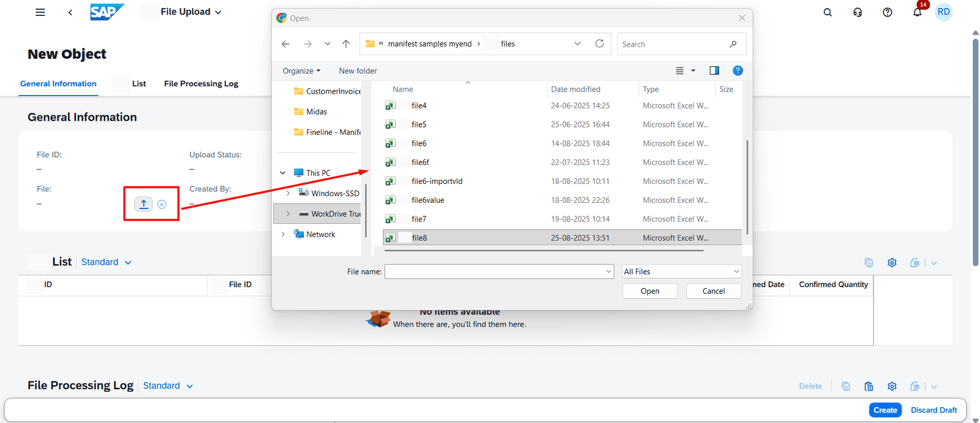Select file6-importvld in the file list
The width and height of the screenshot is (980, 423).
(x=437, y=181)
